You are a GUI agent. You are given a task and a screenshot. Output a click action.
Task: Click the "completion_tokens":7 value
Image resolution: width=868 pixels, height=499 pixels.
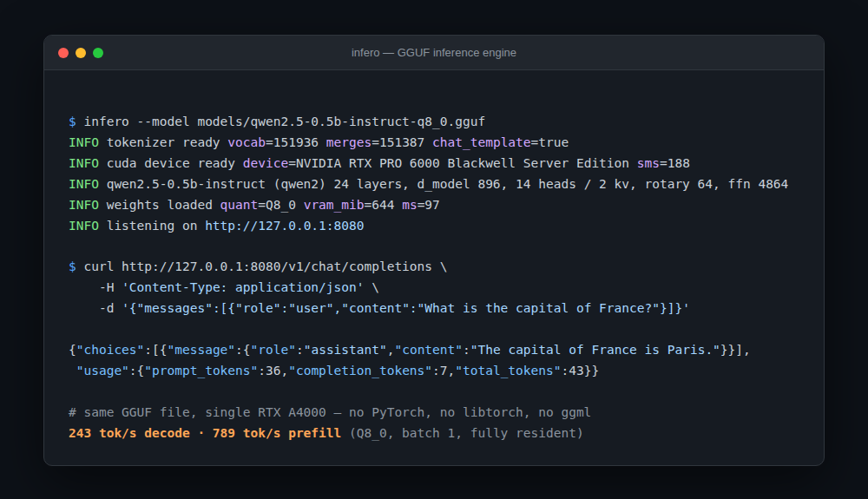pyautogui.click(x=367, y=371)
